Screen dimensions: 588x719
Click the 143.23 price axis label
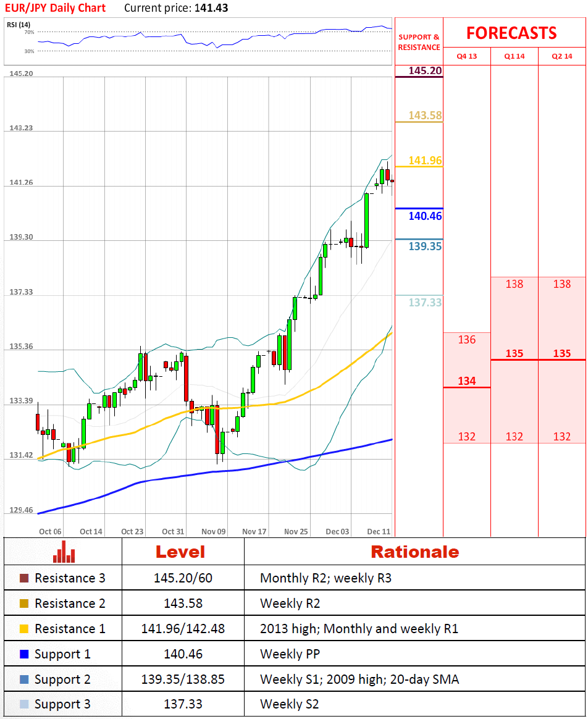tap(21, 128)
